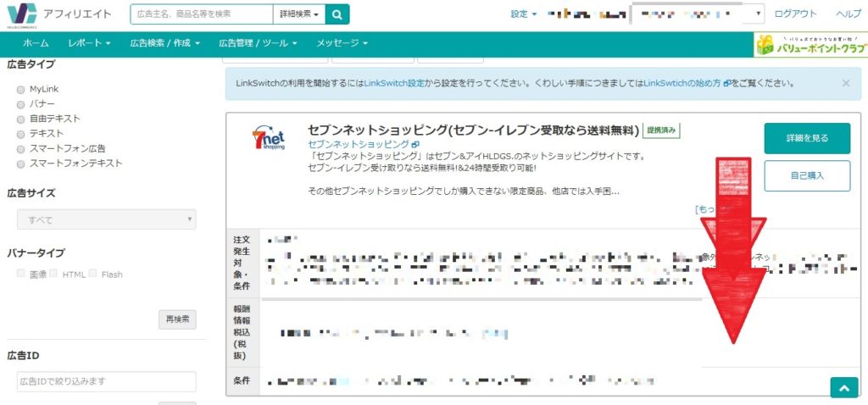Viewport: 868px width, 405px height.
Task: Check the Flash banner type checkbox
Action: pyautogui.click(x=92, y=274)
